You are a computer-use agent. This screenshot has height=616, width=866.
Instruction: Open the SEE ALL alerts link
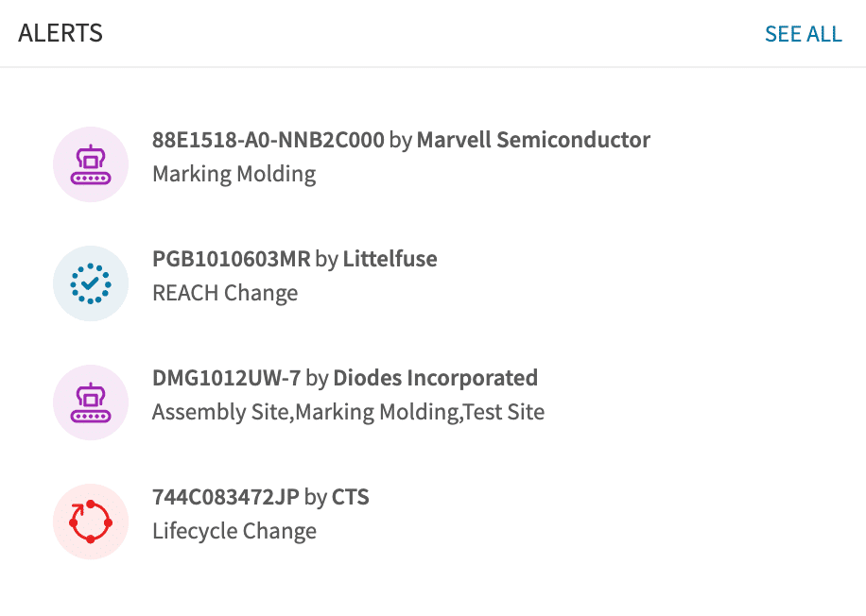(803, 33)
